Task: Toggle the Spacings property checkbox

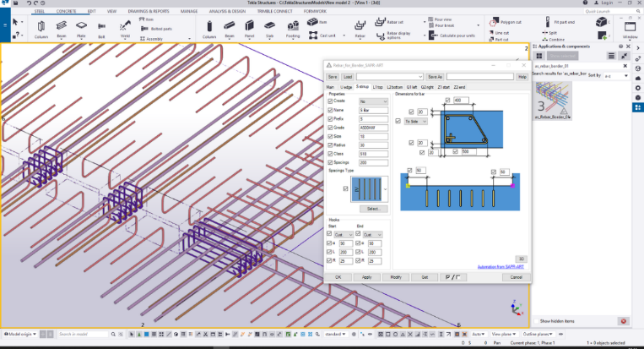Action: pos(330,163)
